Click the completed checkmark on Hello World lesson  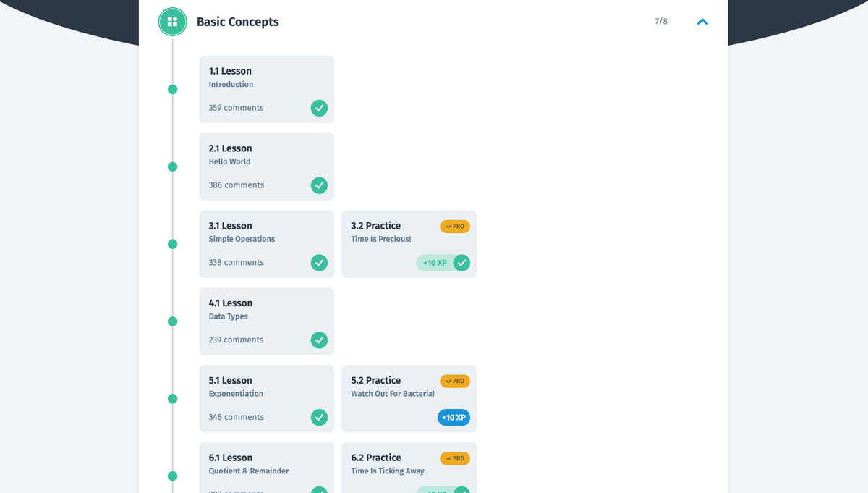(319, 185)
